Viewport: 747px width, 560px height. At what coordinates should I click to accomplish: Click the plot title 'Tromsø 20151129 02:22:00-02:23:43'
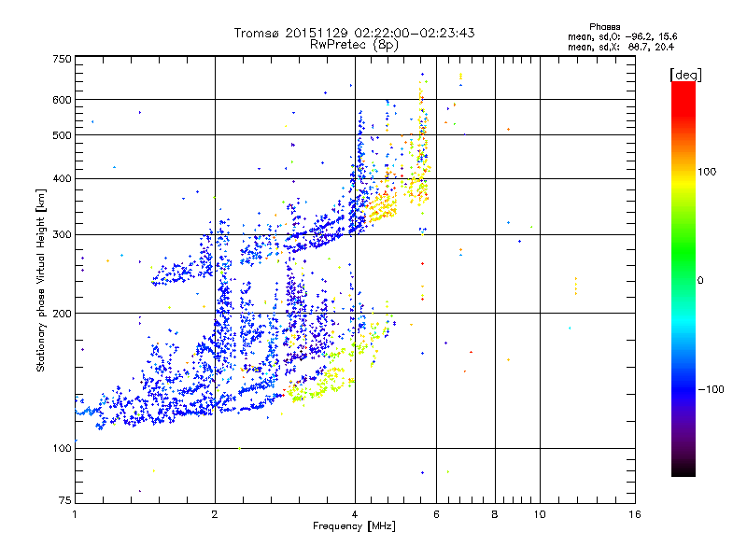pyautogui.click(x=354, y=33)
